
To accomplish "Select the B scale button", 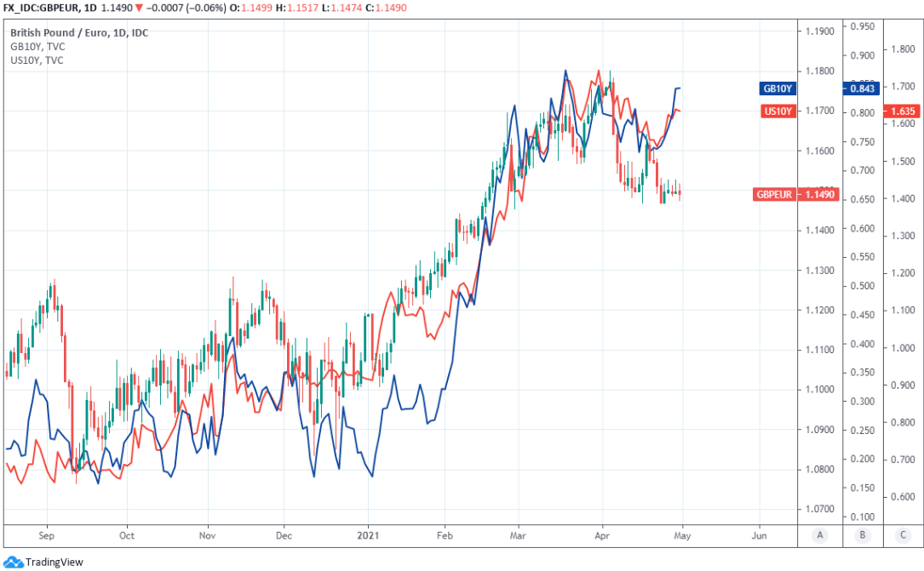I will point(861,535).
